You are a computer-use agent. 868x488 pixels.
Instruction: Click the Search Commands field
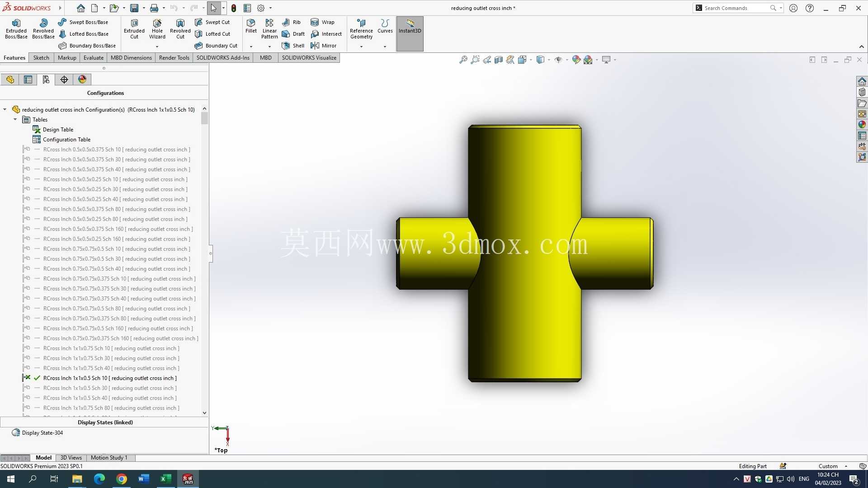[737, 8]
